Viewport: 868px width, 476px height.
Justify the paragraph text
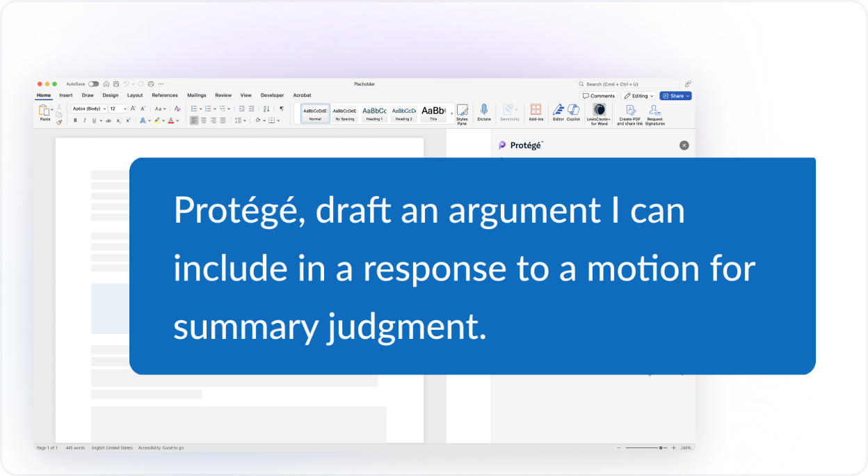[223, 120]
